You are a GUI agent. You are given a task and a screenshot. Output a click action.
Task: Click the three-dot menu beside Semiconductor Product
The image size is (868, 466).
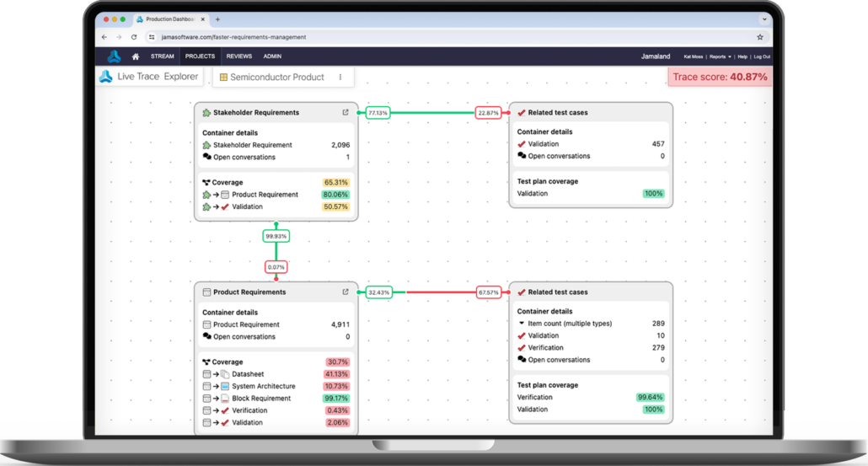click(x=340, y=77)
